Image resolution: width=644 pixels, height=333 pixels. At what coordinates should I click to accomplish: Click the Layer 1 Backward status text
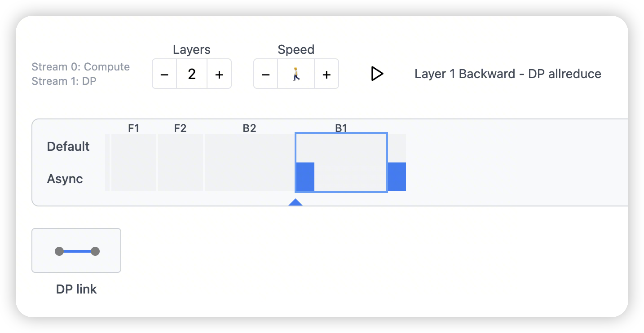coord(507,74)
